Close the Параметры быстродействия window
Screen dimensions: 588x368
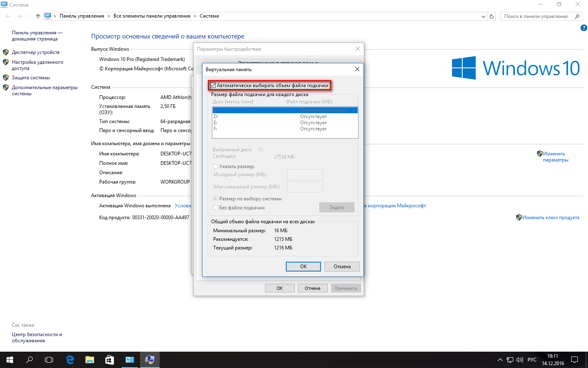click(358, 49)
